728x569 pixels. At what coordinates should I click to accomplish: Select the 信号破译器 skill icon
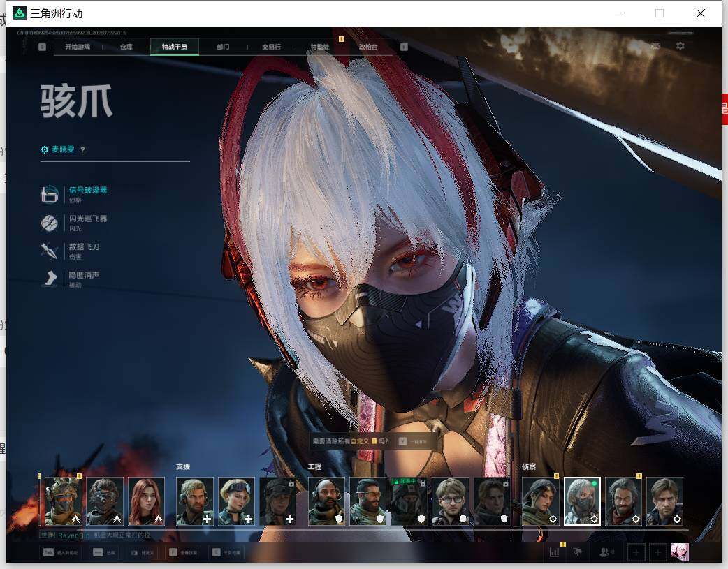49,195
